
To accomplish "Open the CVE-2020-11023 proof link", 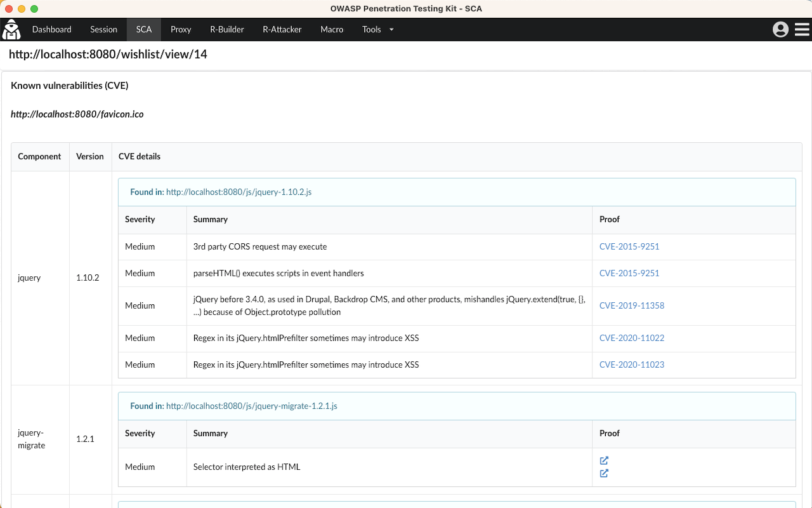I will (x=632, y=364).
